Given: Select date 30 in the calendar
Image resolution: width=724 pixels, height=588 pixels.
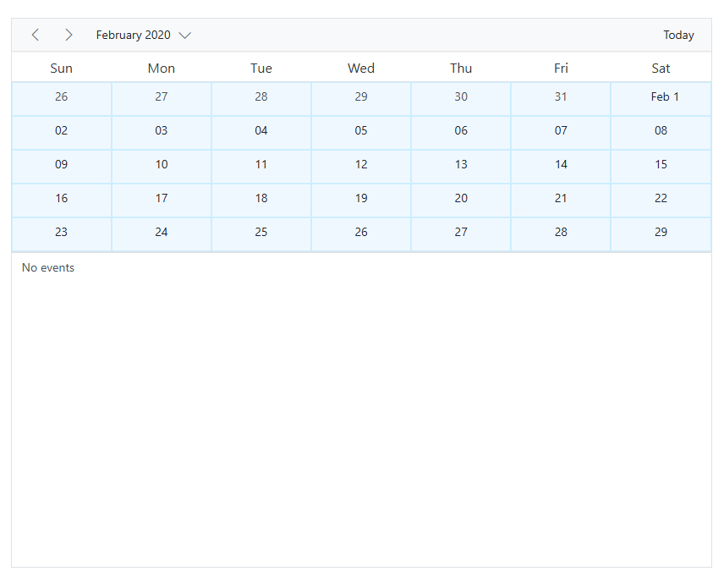Looking at the screenshot, I should tap(461, 99).
